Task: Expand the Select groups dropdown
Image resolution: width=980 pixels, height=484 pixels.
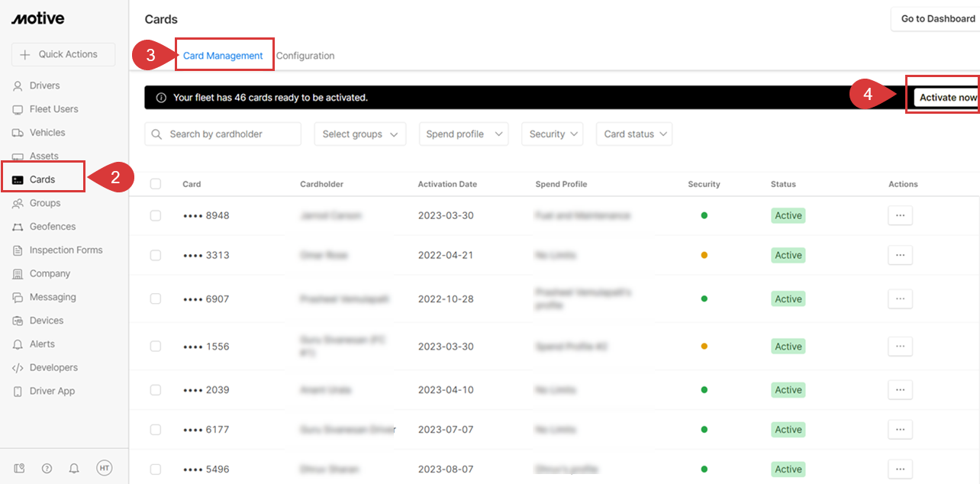Action: click(360, 134)
